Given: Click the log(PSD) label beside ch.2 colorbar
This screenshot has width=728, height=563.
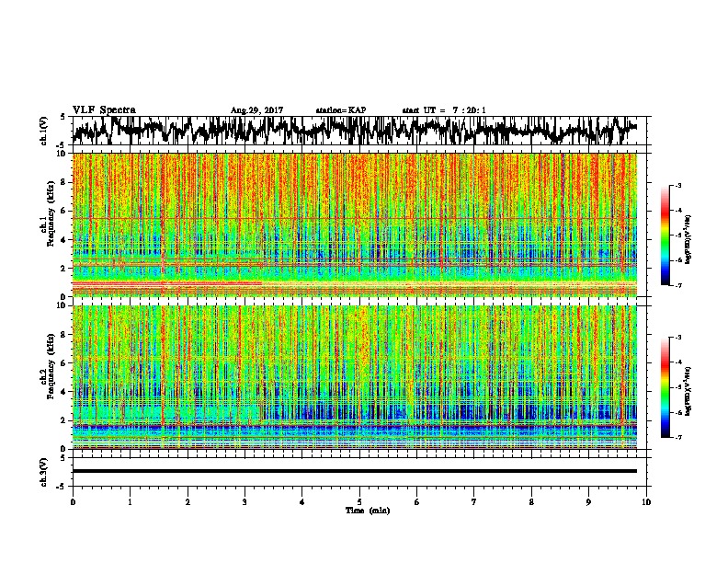Looking at the screenshot, I should pyautogui.click(x=688, y=391).
